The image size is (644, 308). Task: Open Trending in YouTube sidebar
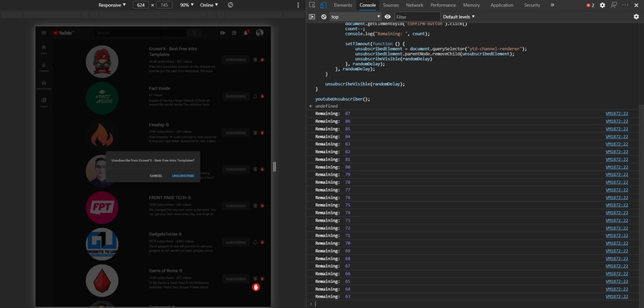(x=43, y=68)
